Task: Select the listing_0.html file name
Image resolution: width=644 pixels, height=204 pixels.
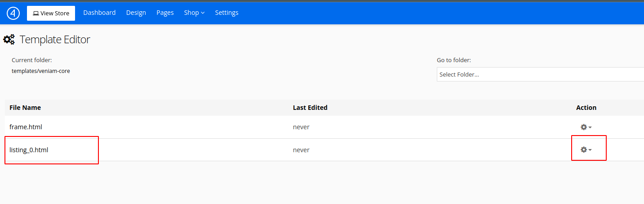Action: (29, 150)
